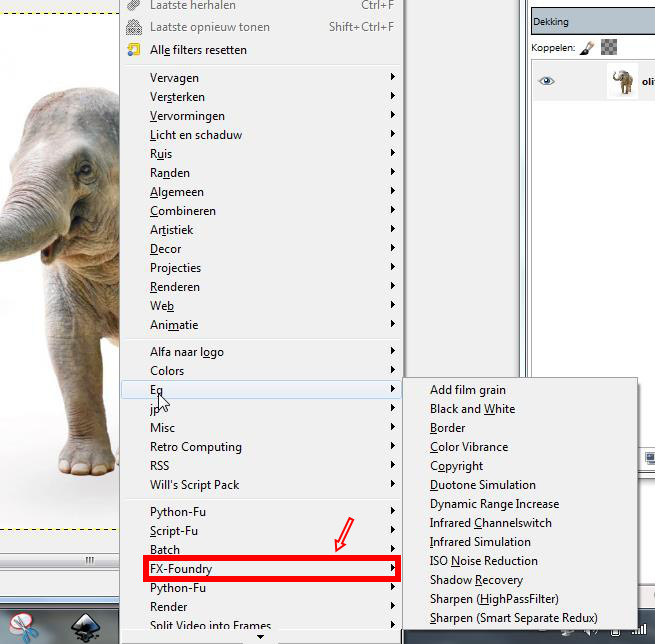This screenshot has width=655, height=644.
Task: Click the checkerboard alpha lock icon
Action: tap(609, 47)
